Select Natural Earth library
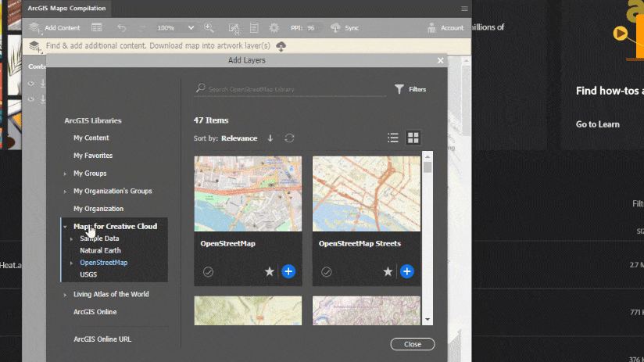644x362 pixels. coord(100,250)
